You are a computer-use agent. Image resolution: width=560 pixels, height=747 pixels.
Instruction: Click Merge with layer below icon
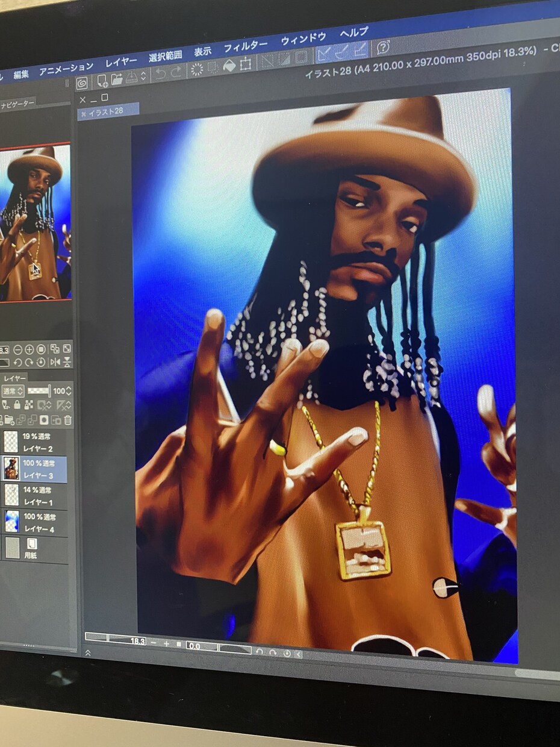32,420
